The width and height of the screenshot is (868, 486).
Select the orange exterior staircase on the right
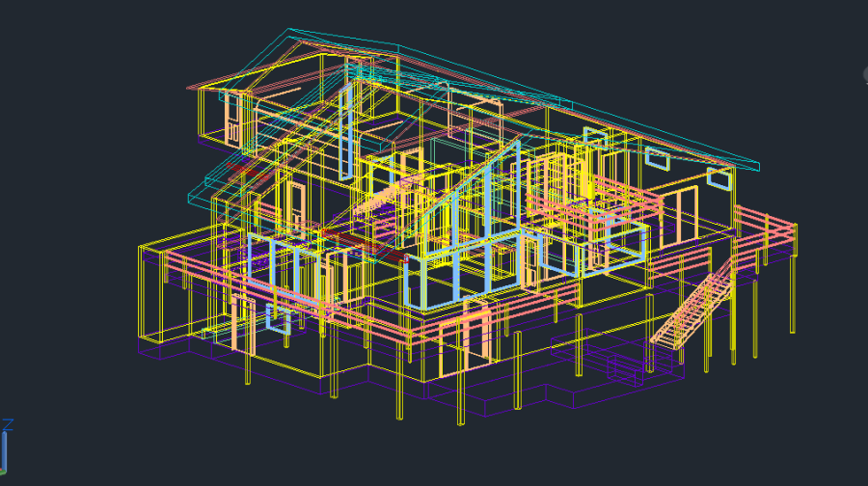tap(690, 310)
